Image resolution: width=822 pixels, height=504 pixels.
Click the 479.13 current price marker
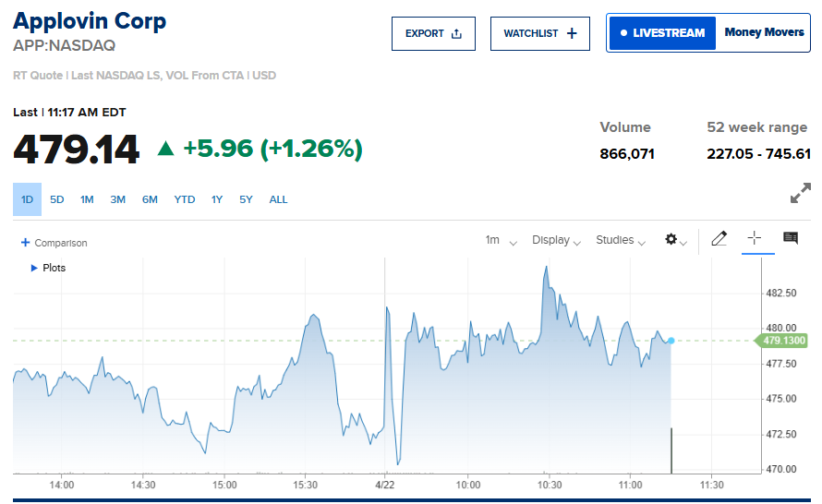[783, 341]
